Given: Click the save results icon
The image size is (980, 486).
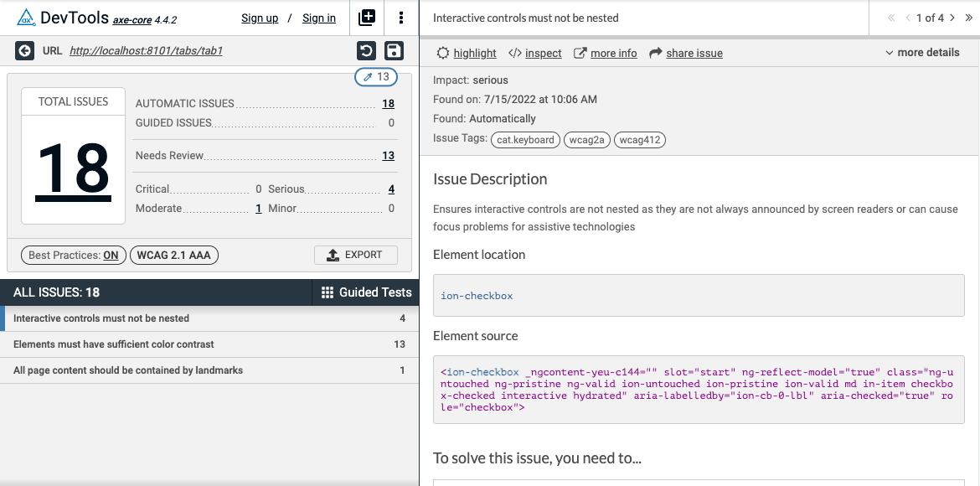Looking at the screenshot, I should [x=394, y=51].
